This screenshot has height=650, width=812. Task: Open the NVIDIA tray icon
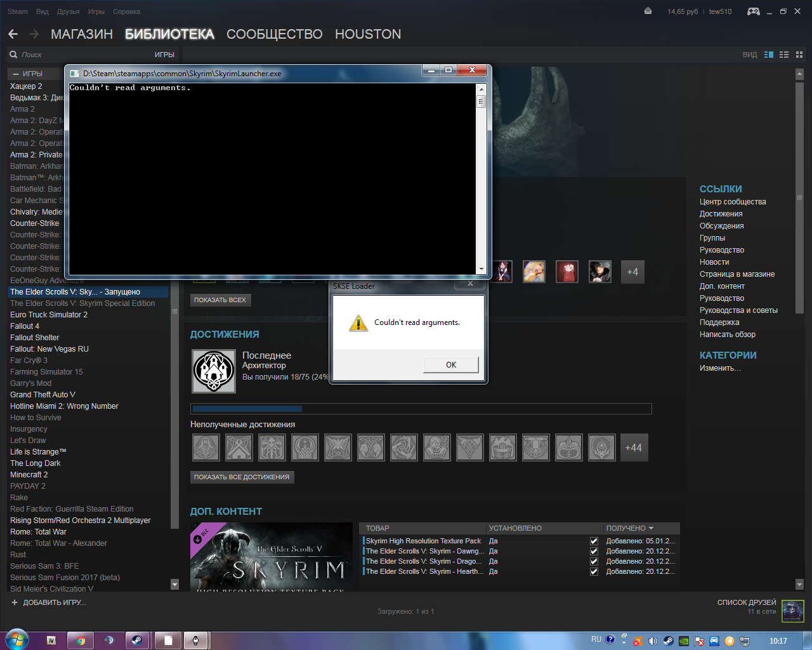click(684, 641)
